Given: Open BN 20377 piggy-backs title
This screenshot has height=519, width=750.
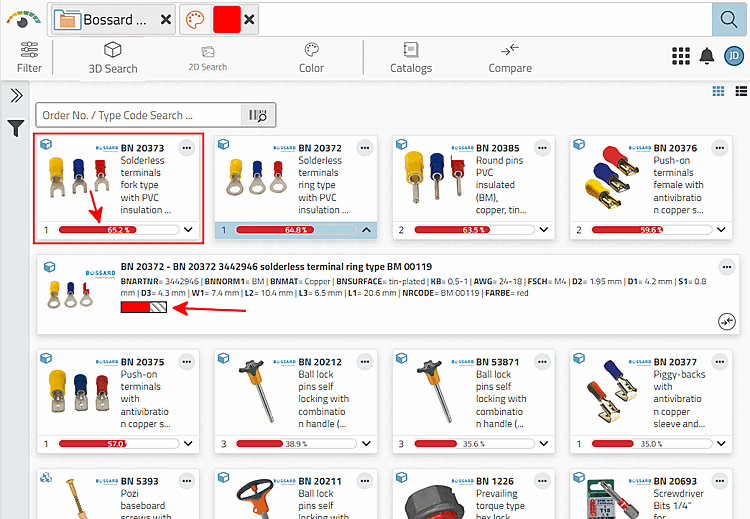Looking at the screenshot, I should [x=675, y=362].
